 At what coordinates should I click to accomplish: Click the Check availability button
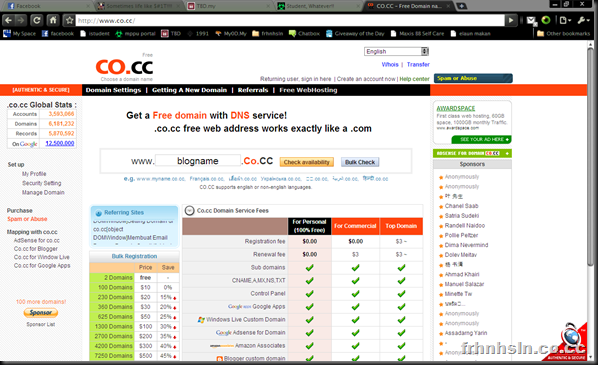(x=307, y=162)
